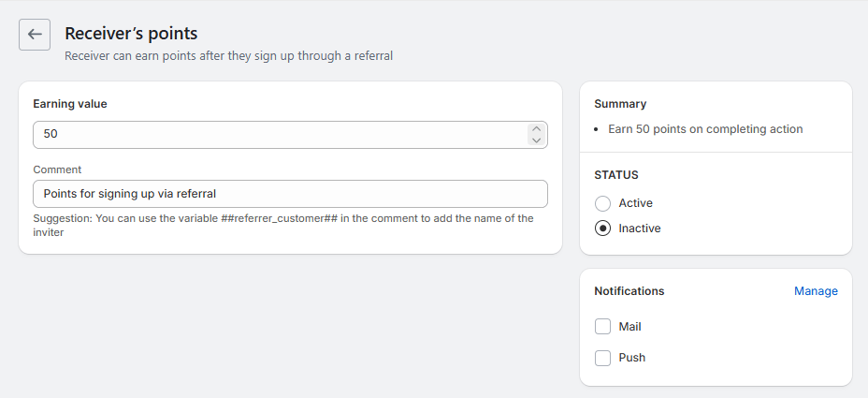868x398 pixels.
Task: Select the Inactive status radio button
Action: (603, 228)
